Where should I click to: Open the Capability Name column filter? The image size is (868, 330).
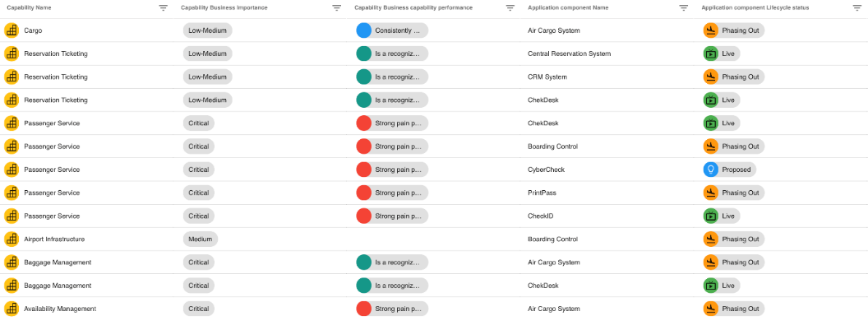pos(163,7)
